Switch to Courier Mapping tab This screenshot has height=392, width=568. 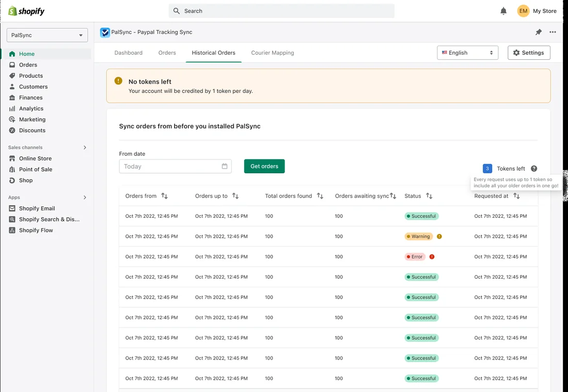(273, 53)
